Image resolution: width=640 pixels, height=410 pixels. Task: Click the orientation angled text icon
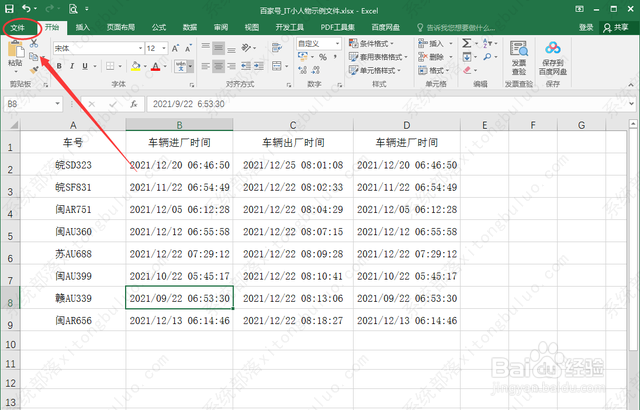(x=246, y=48)
